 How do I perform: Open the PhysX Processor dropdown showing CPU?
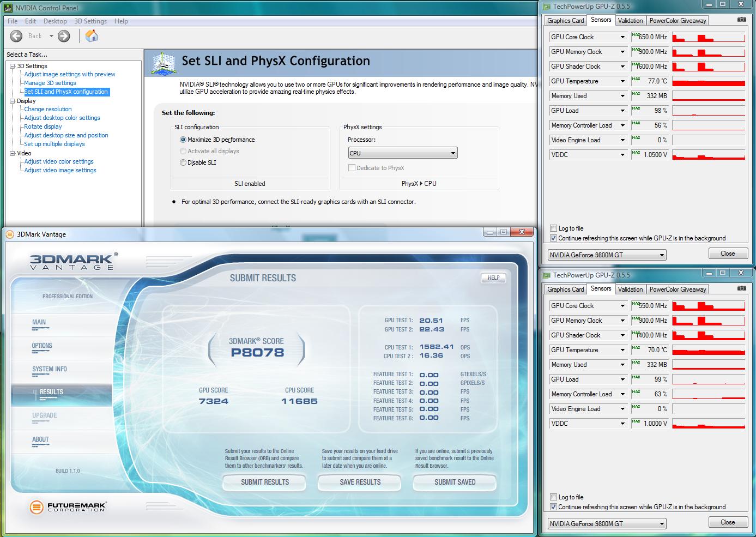403,153
